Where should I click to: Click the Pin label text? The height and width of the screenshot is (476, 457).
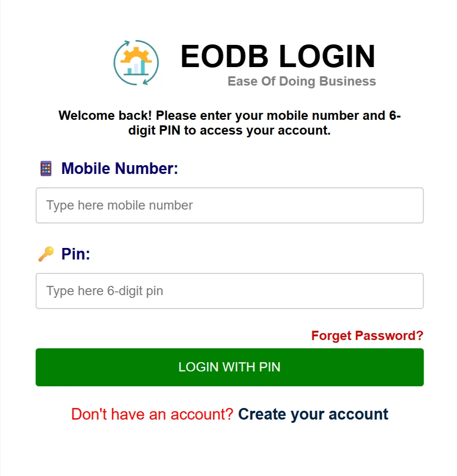(x=76, y=254)
